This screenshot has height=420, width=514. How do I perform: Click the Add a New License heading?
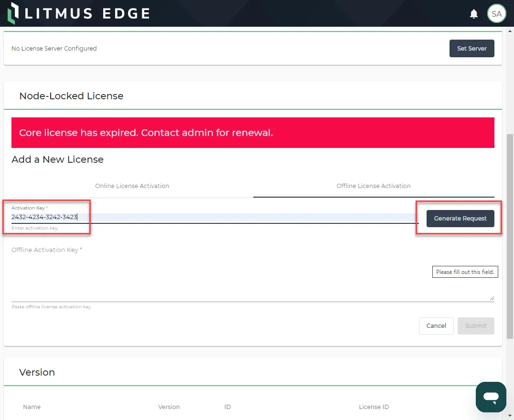coord(57,159)
